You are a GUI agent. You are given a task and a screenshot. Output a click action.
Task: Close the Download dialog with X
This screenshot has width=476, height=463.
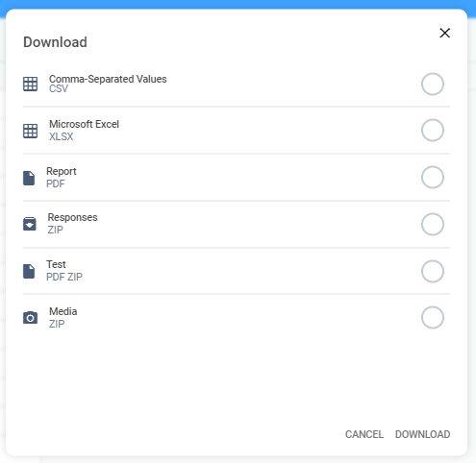[444, 33]
